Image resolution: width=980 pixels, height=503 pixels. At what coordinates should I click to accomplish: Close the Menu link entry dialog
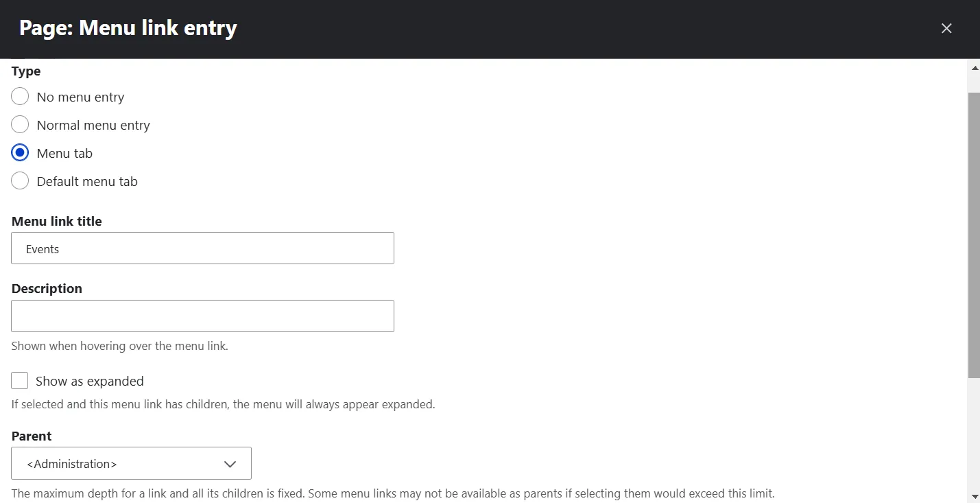(x=946, y=28)
